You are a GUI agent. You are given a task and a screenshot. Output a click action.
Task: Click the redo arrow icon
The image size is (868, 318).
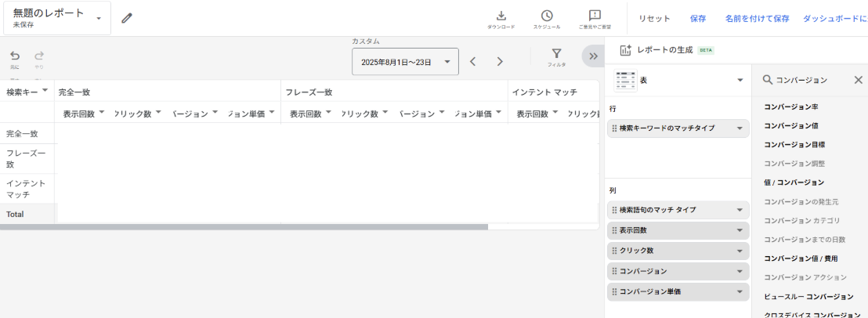pos(39,56)
